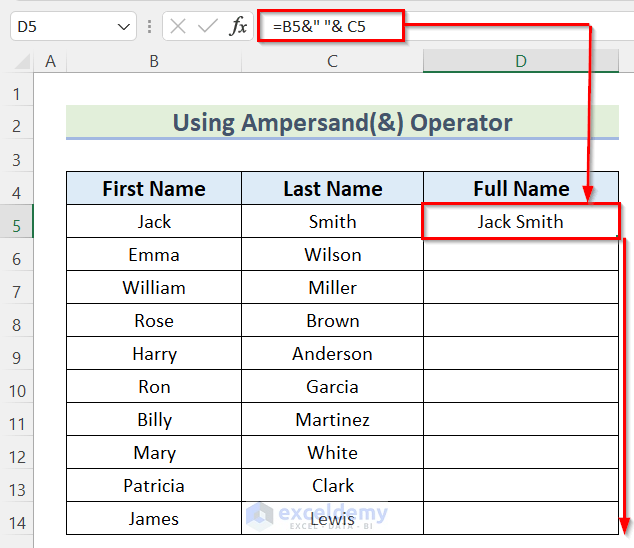Select cell containing 'Smith'

[x=332, y=222]
